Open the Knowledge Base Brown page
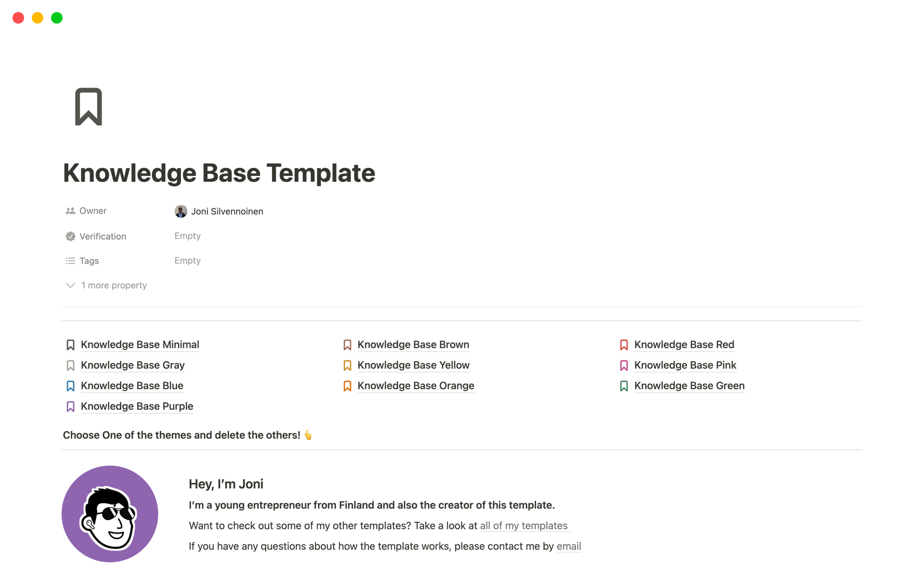Image resolution: width=924 pixels, height=578 pixels. [x=413, y=344]
